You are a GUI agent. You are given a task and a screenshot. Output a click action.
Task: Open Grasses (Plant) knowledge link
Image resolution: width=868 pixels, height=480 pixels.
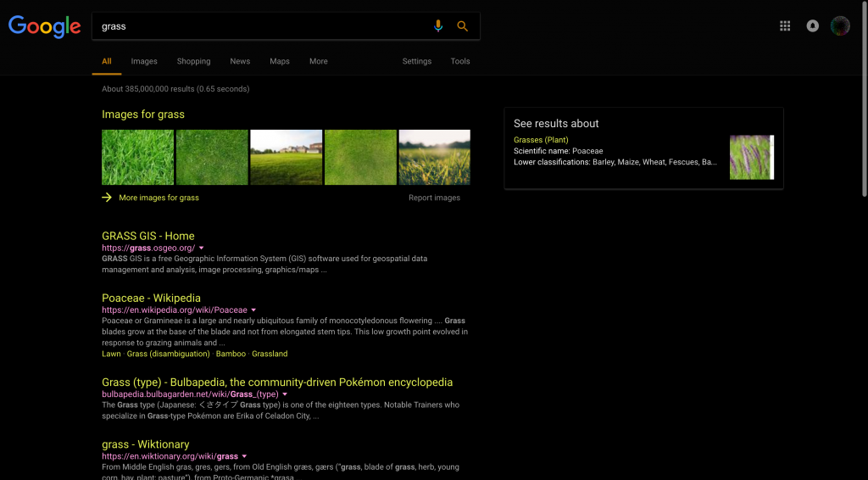[541, 140]
